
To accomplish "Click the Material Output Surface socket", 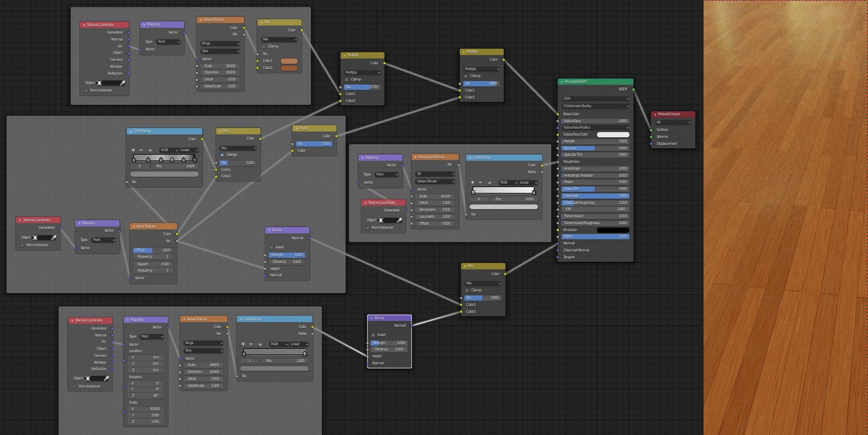I will tap(651, 130).
